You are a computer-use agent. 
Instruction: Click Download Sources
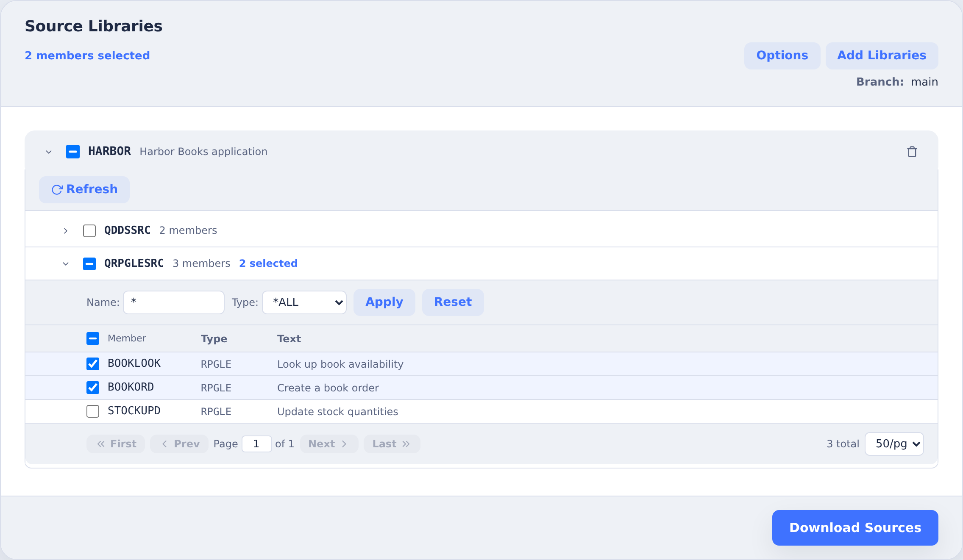coord(855,528)
